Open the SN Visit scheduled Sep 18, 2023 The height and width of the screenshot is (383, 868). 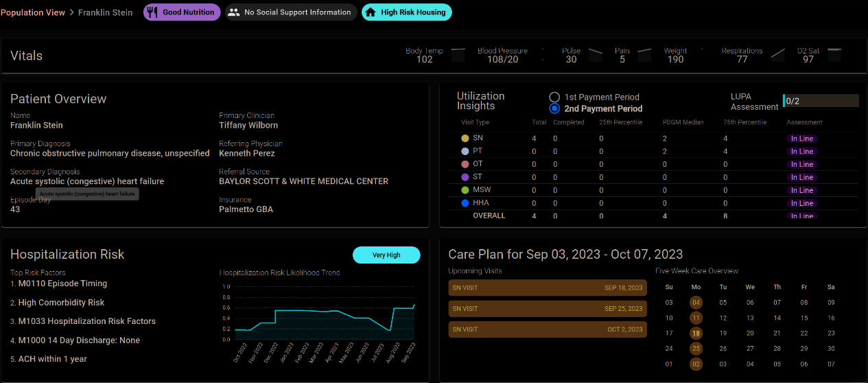click(547, 288)
